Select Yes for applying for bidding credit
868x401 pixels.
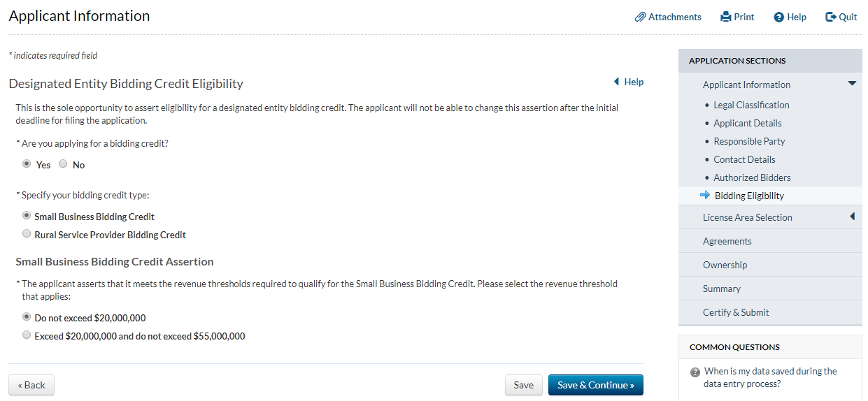click(x=27, y=164)
